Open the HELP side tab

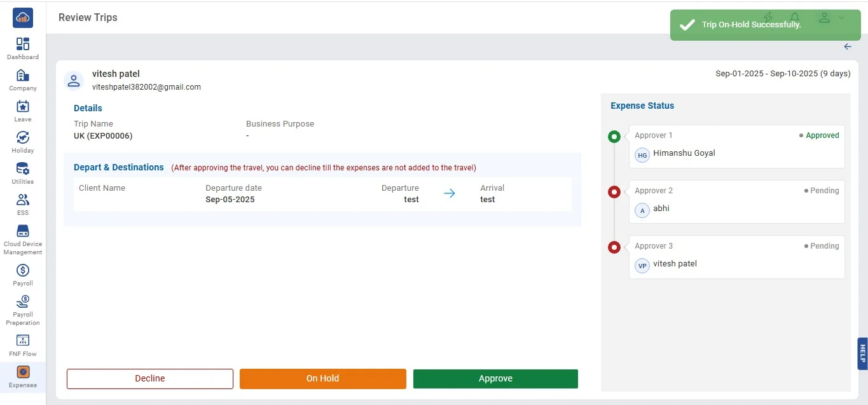point(862,354)
